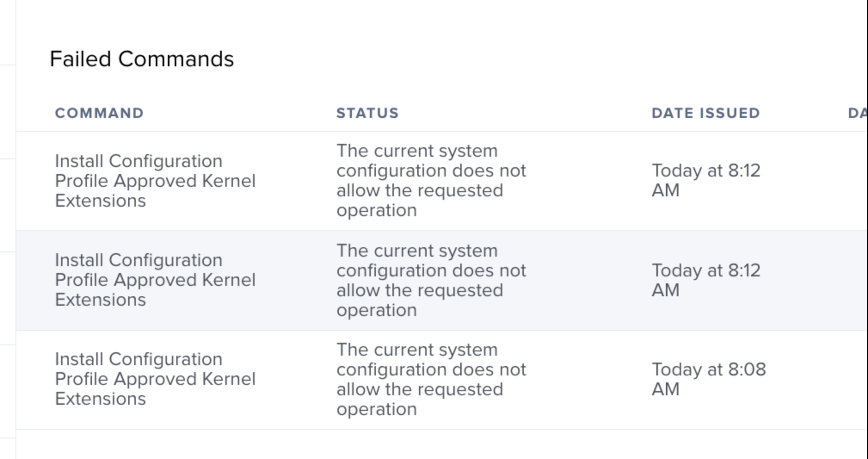Sort by the COMMAND column header

point(99,113)
